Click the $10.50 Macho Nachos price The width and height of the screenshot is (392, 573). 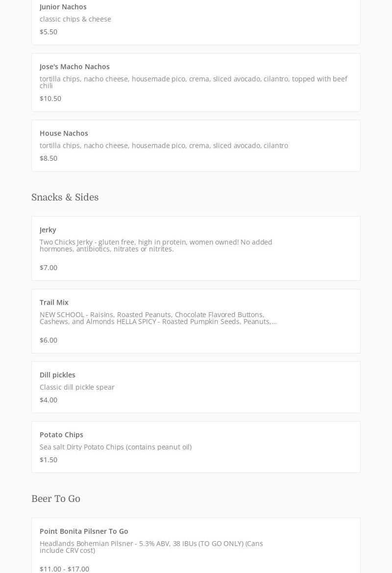[50, 99]
